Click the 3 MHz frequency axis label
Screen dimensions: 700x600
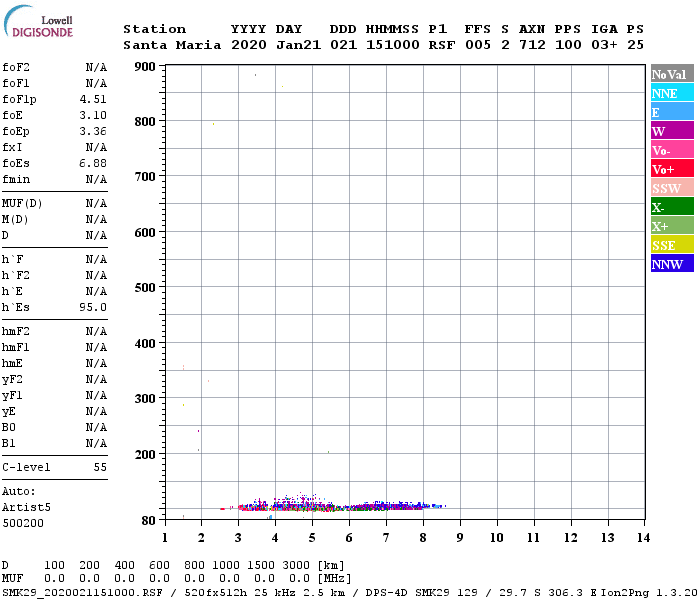(x=238, y=538)
